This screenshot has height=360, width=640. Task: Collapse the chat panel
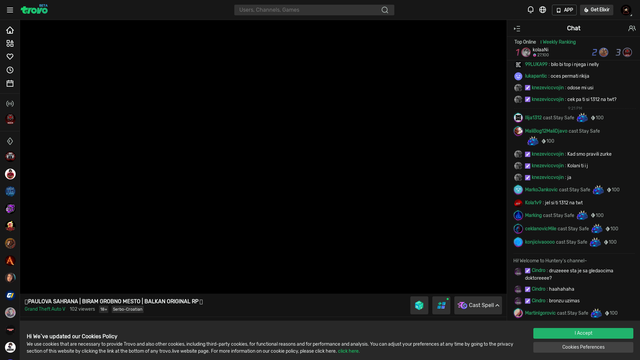[517, 29]
